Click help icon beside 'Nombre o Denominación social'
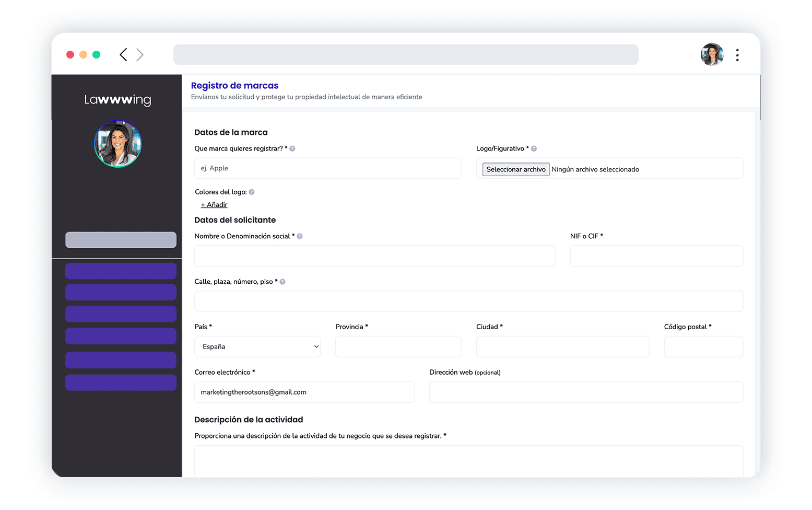Viewport: 812px width, 510px height. tap(300, 236)
